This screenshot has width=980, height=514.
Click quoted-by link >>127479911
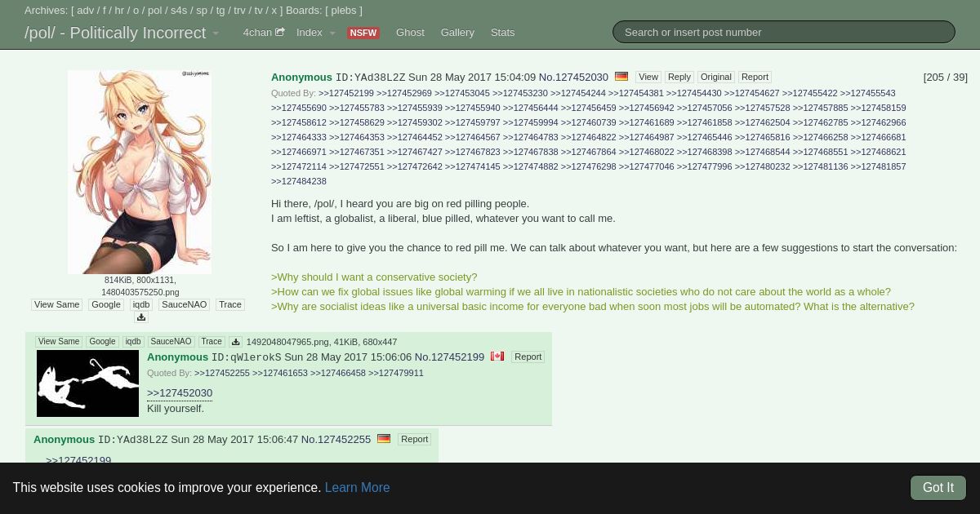tap(396, 373)
